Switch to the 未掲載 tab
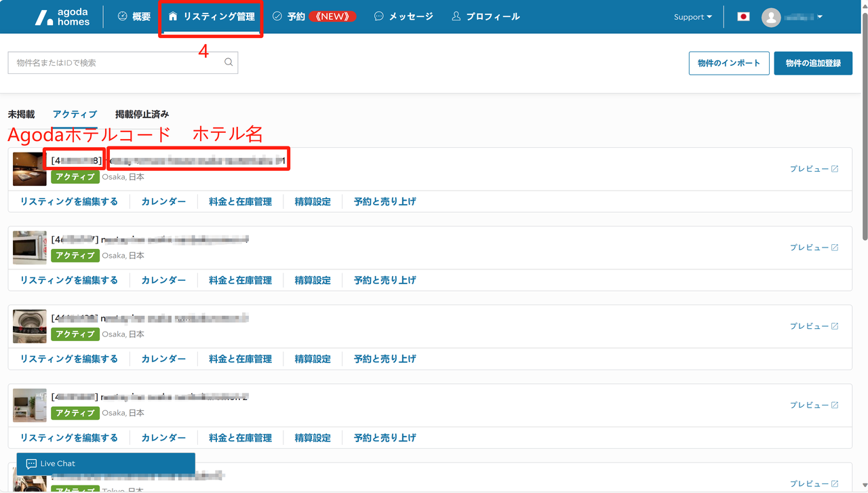The width and height of the screenshot is (868, 493). 21,115
